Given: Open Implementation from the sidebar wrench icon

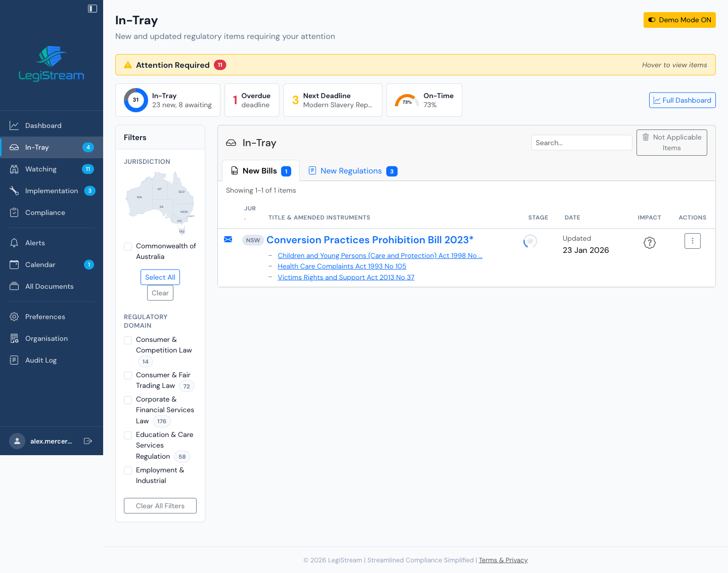Looking at the screenshot, I should [x=15, y=191].
